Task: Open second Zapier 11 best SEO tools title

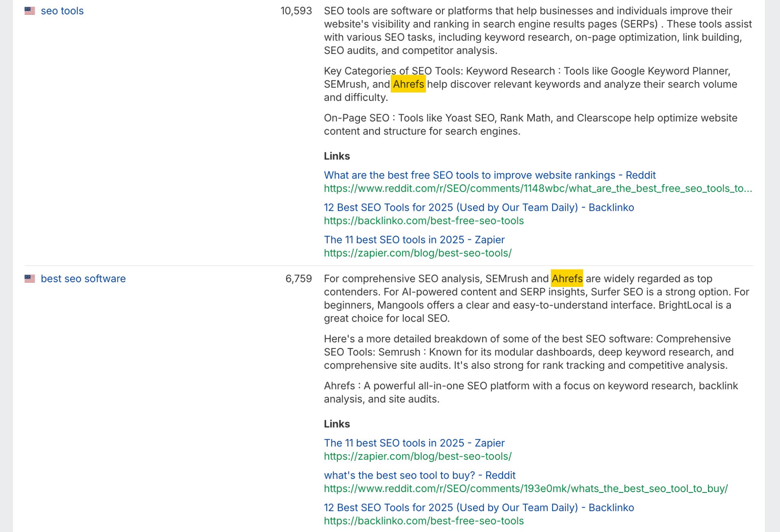Action: click(414, 443)
